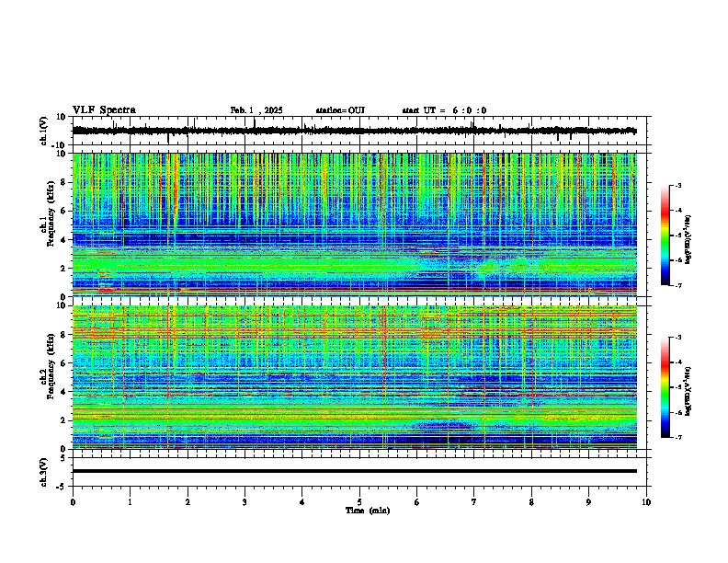
Task: Click the ch.3 flat voltage trace
Action: [354, 471]
